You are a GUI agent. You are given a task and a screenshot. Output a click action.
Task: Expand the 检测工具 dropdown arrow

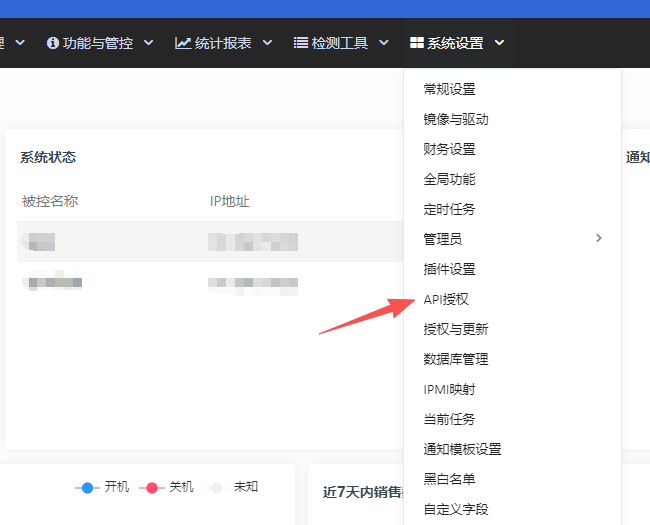tap(383, 43)
